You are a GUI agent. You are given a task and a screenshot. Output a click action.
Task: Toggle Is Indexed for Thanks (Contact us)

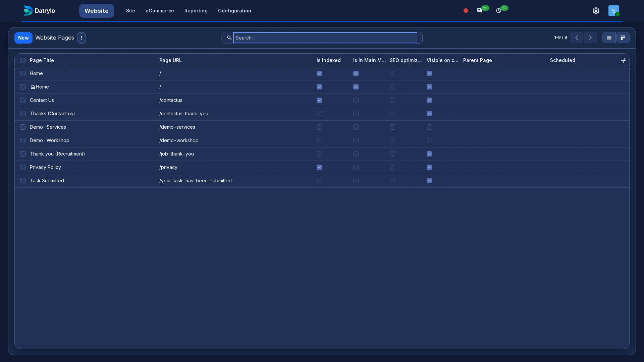tap(319, 114)
